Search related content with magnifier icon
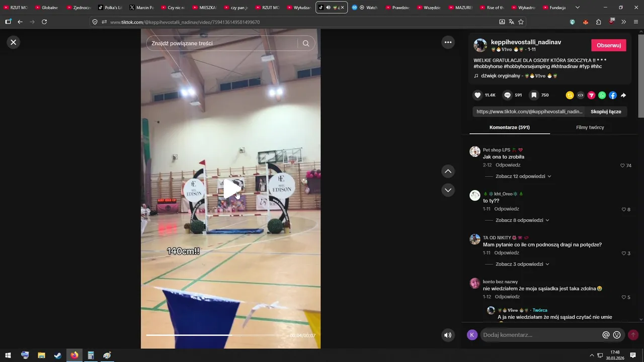The width and height of the screenshot is (644, 362). tap(306, 43)
